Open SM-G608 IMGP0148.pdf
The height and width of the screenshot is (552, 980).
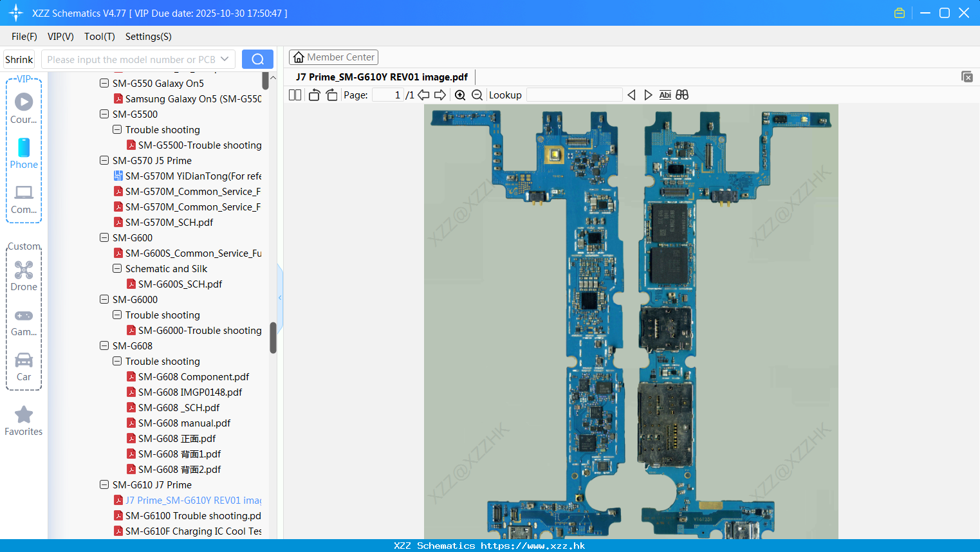184,392
